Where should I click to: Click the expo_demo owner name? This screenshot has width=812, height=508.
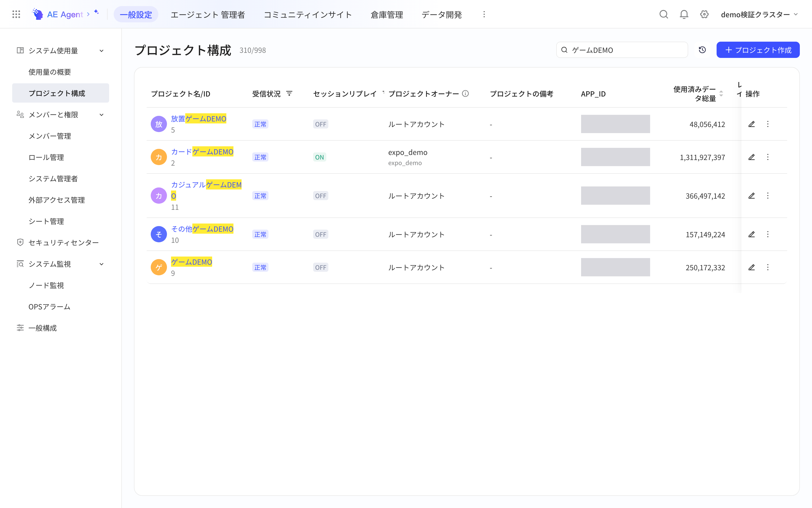[x=408, y=152]
